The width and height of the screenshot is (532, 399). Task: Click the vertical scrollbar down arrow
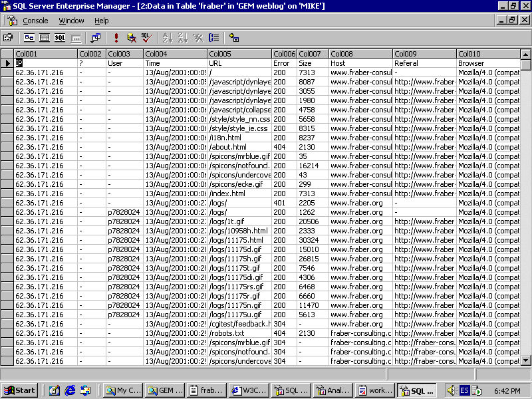526,360
